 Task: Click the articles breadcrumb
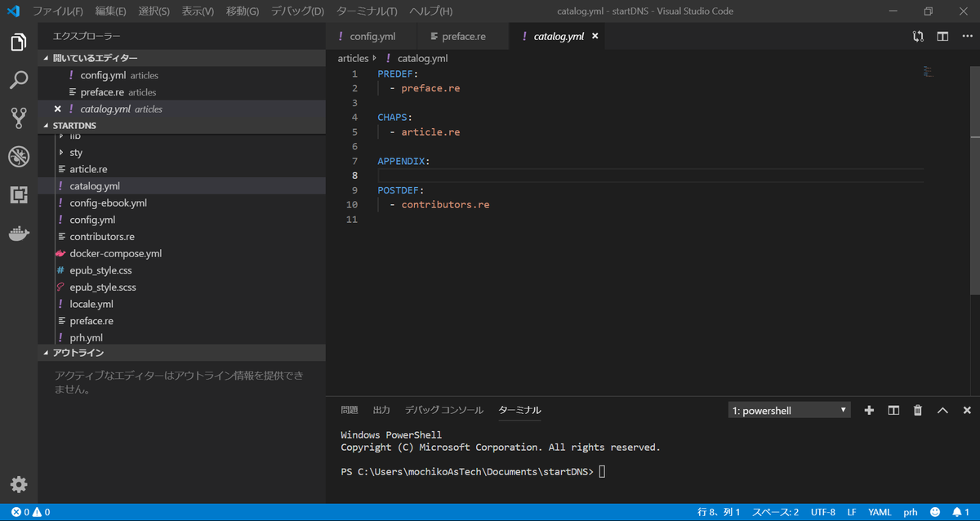[354, 58]
